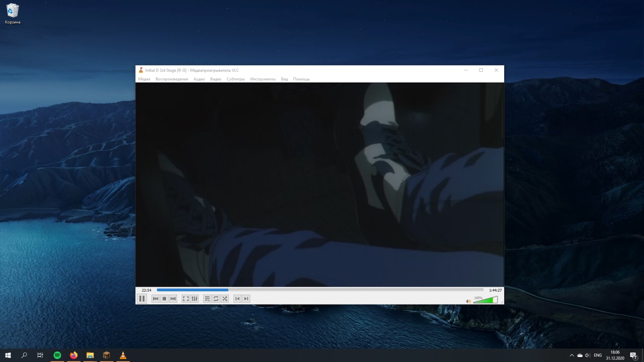Toggle fullscreen video mode
644x362 pixels.
click(x=186, y=299)
